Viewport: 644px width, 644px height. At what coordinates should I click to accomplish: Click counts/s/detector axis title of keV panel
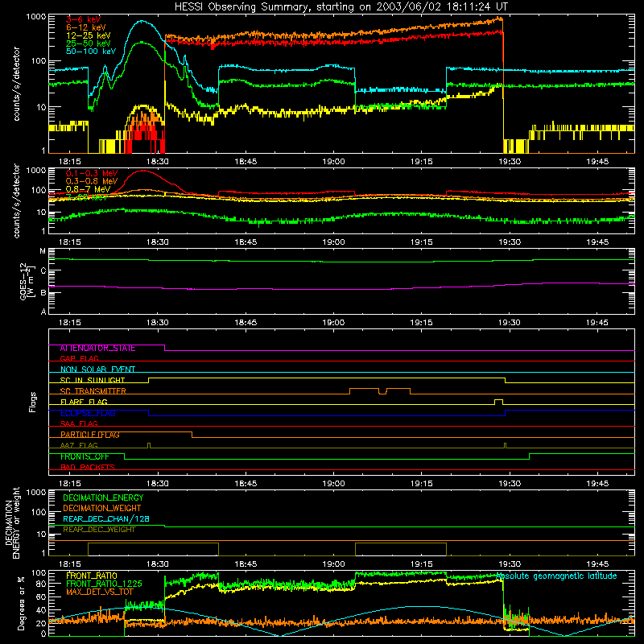point(16,84)
